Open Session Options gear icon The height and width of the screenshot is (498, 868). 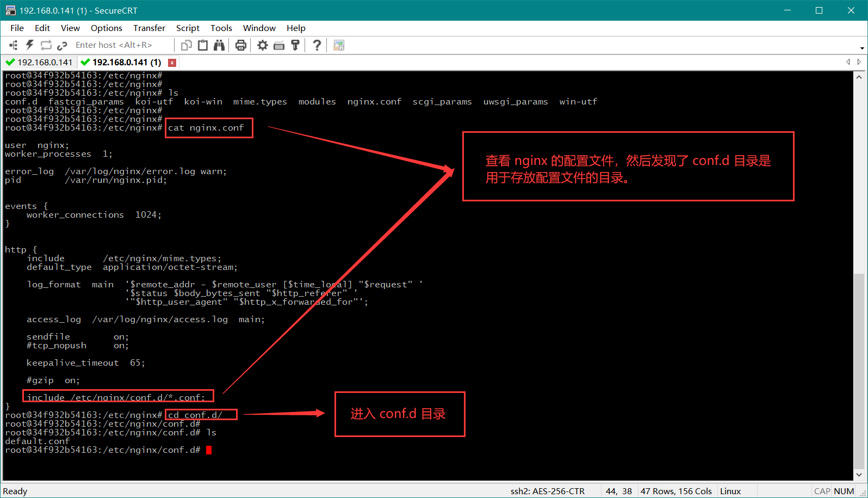[x=263, y=45]
